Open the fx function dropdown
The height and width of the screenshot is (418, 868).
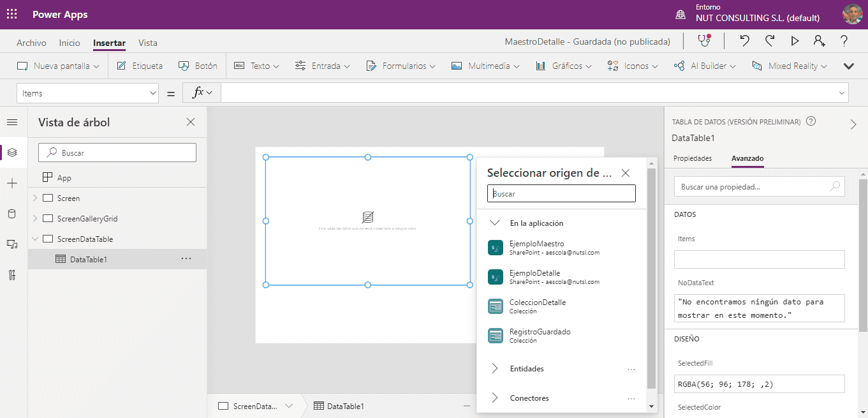(202, 93)
